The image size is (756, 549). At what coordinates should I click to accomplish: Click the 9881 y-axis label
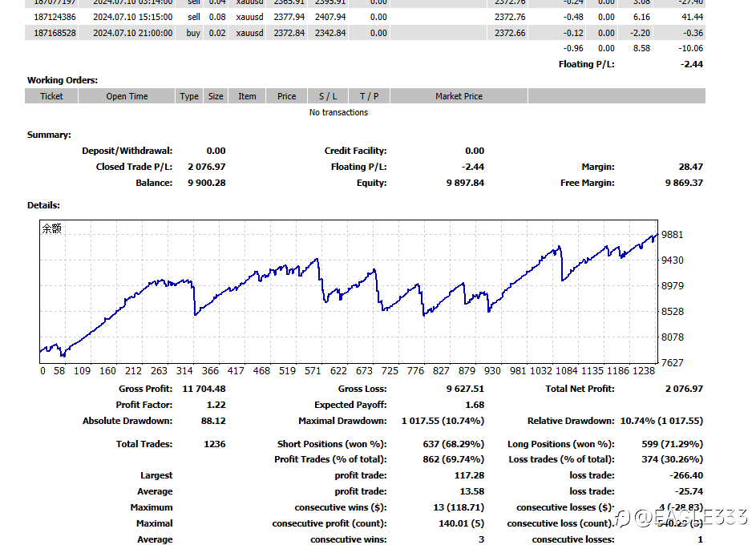point(672,234)
